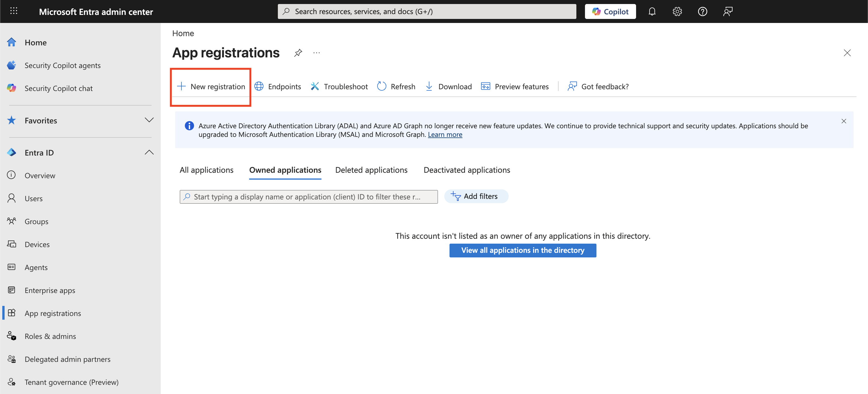The height and width of the screenshot is (394, 868).
Task: Dismiss the ADAL information banner
Action: pyautogui.click(x=844, y=121)
